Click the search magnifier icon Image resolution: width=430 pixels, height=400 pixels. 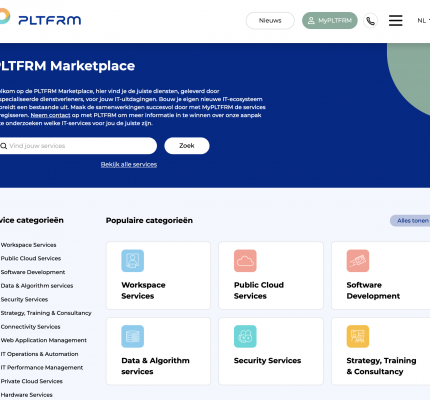point(4,146)
